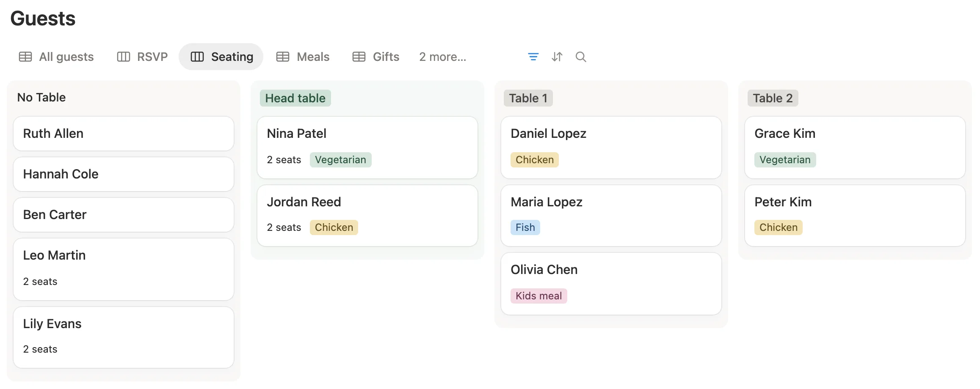Image resolution: width=980 pixels, height=389 pixels.
Task: Switch to the All guests view
Action: click(56, 57)
